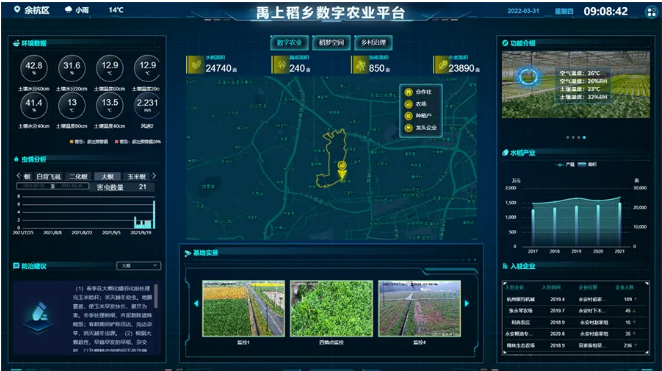Select the 大螟 pest tab
Screen dimensions: 662x371
tap(108, 176)
